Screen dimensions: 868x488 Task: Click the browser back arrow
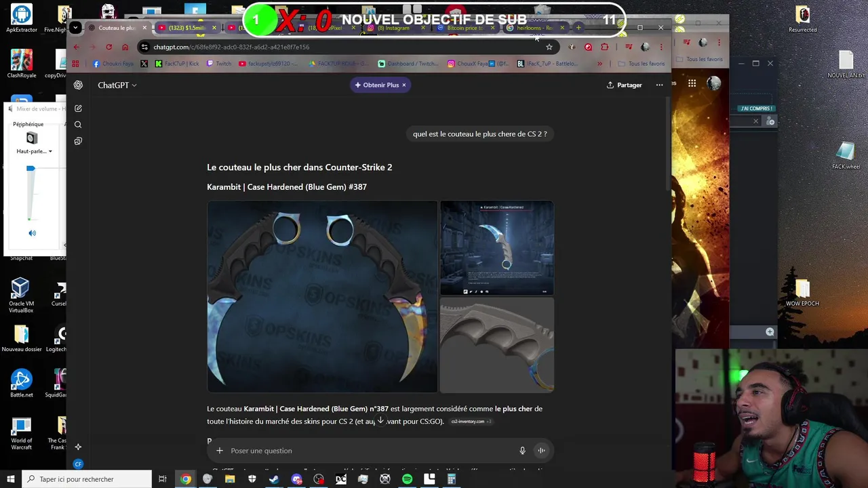tap(76, 47)
